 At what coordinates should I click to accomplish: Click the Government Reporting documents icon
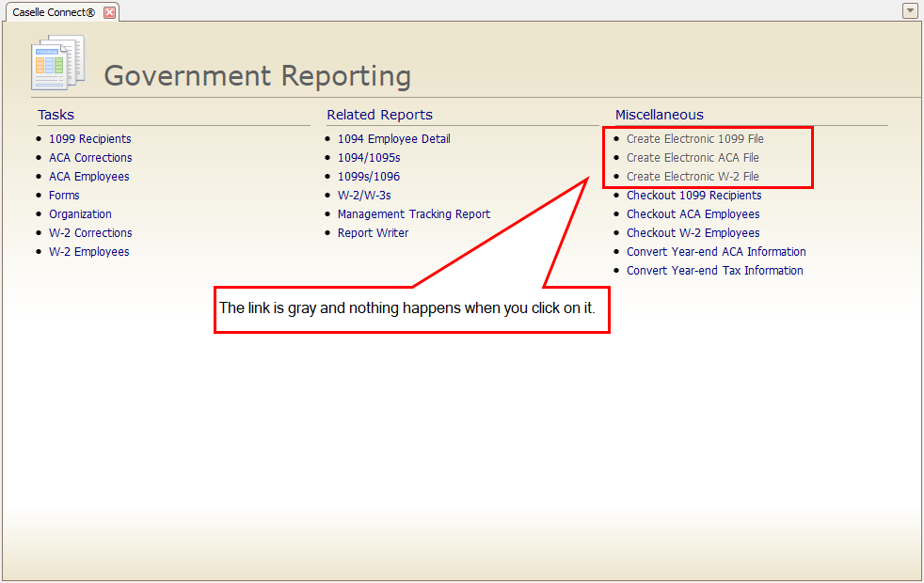coord(58,62)
